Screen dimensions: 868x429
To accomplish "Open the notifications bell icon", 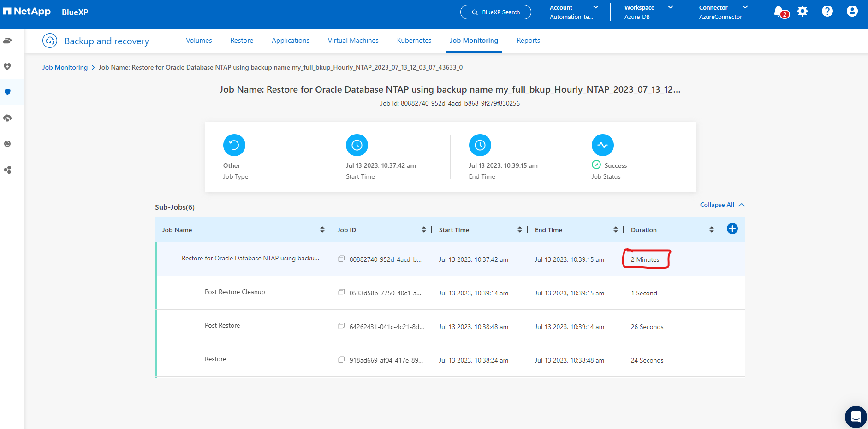I will pyautogui.click(x=779, y=12).
